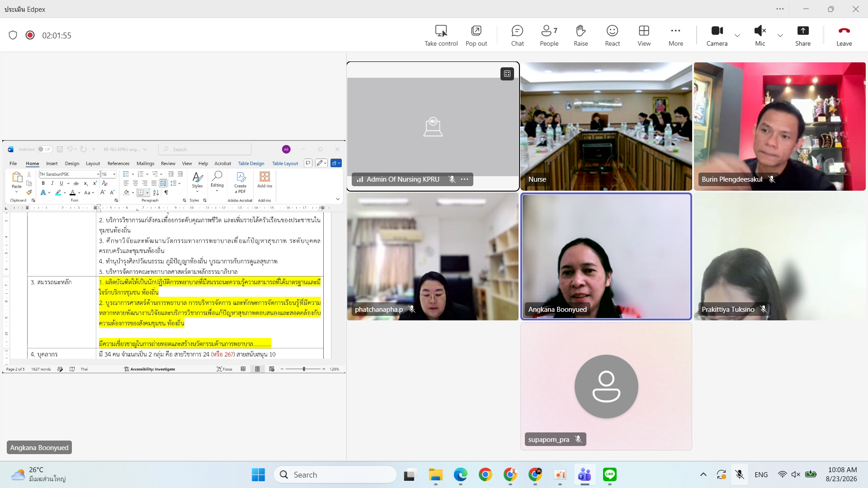Select the Nurse video tile
The width and height of the screenshot is (868, 488).
606,127
